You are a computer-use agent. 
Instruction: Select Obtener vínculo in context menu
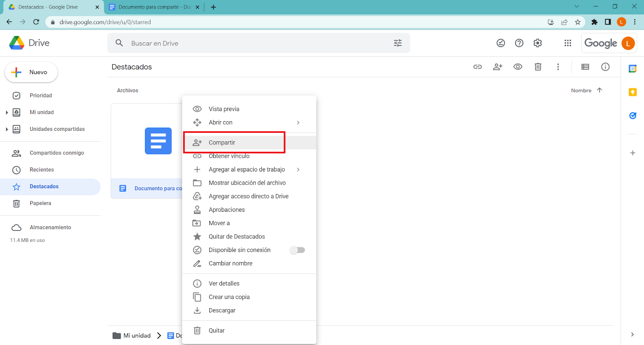point(249,156)
